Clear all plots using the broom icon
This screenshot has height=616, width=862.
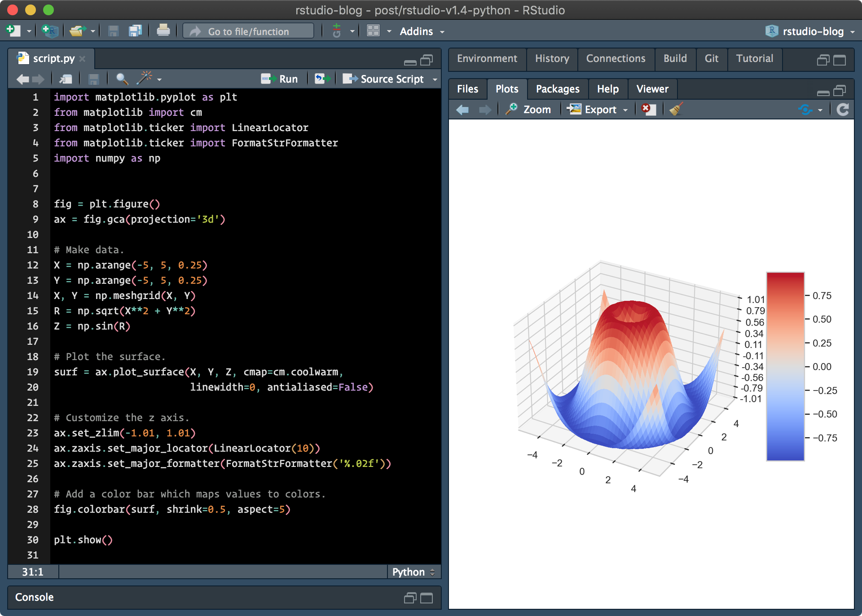point(675,109)
